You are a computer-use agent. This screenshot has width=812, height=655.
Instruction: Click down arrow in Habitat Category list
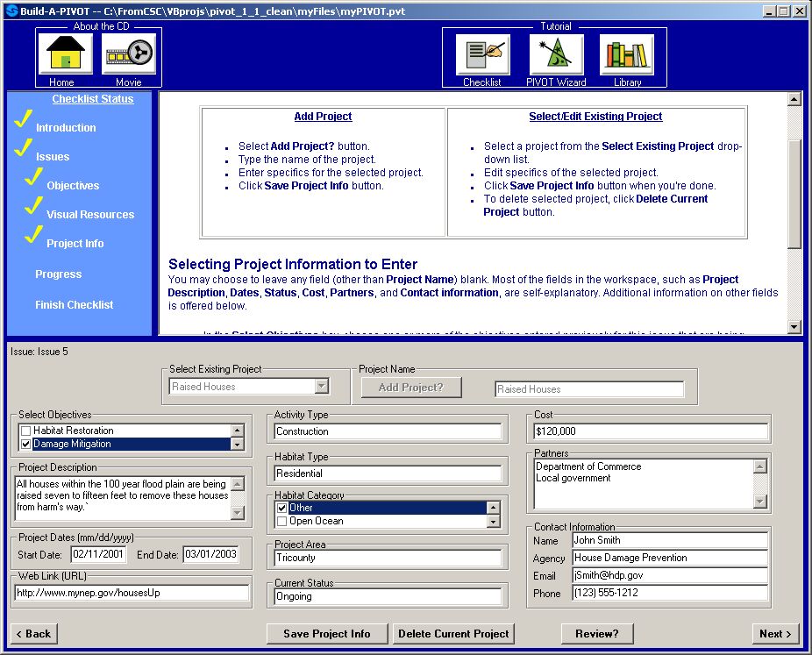[493, 522]
